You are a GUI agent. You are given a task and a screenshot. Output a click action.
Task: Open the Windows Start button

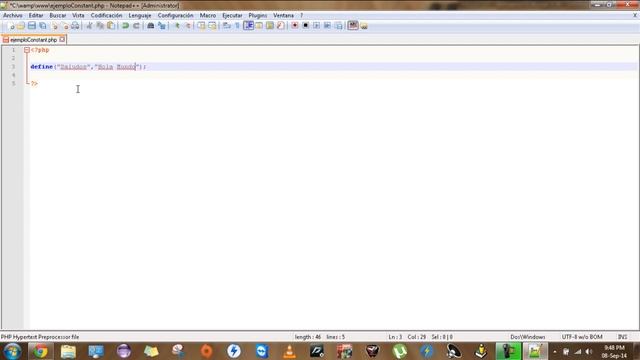(x=12, y=351)
